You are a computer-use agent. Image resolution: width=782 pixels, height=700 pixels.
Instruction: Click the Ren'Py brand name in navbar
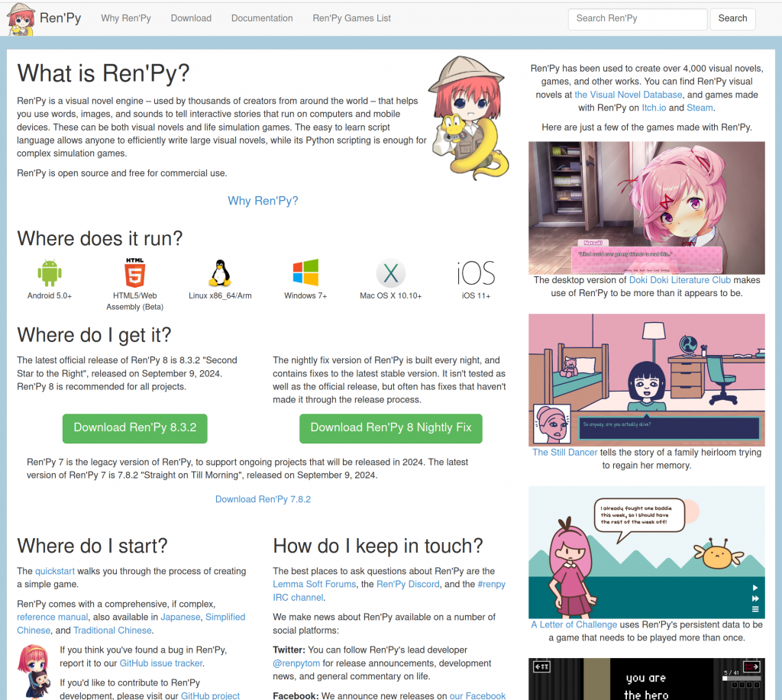pos(60,18)
